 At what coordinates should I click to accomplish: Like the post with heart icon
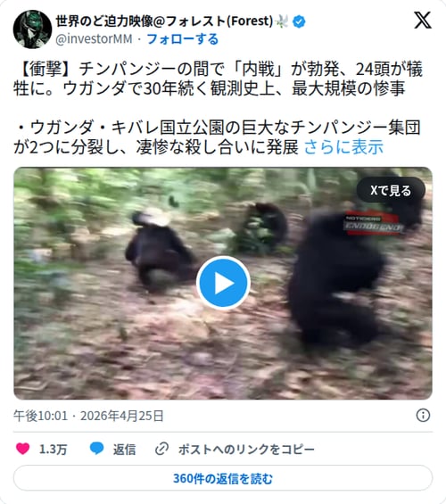pos(23,449)
